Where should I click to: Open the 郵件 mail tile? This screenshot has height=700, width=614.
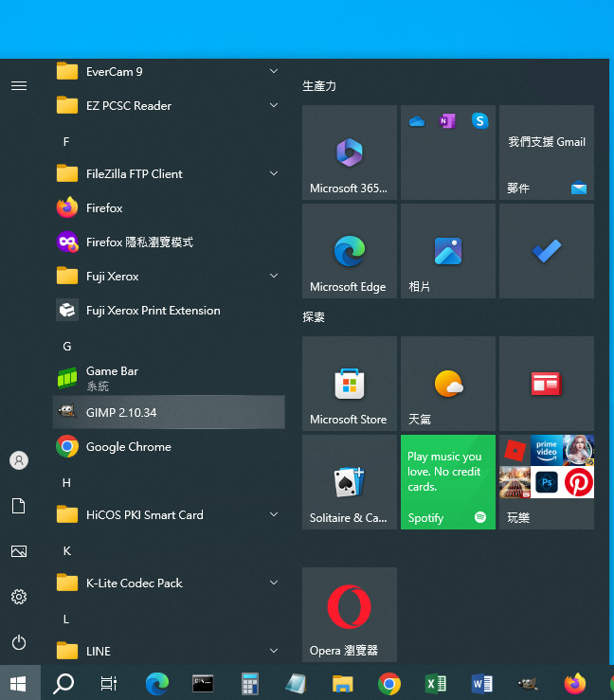click(x=547, y=153)
